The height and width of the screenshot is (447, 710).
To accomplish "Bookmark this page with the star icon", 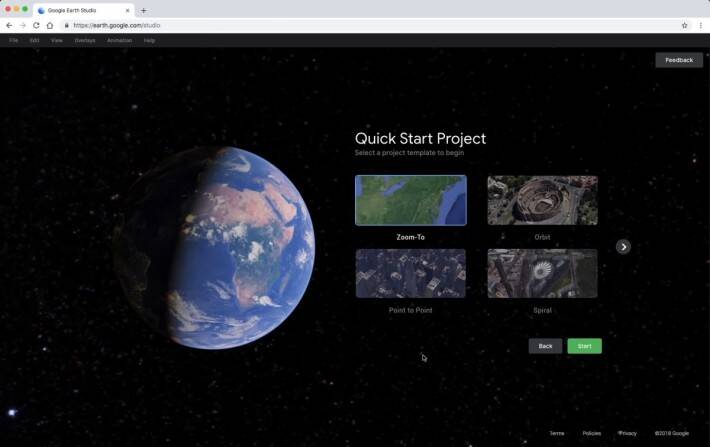I will [x=685, y=25].
